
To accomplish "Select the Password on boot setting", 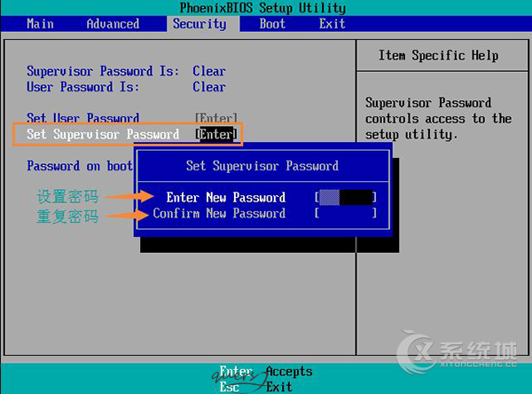I will tap(80, 166).
